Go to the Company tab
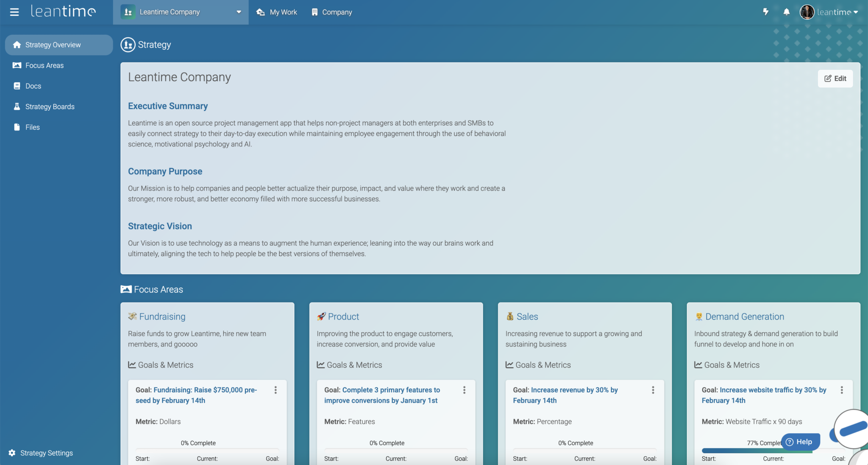The width and height of the screenshot is (868, 465). coord(332,12)
